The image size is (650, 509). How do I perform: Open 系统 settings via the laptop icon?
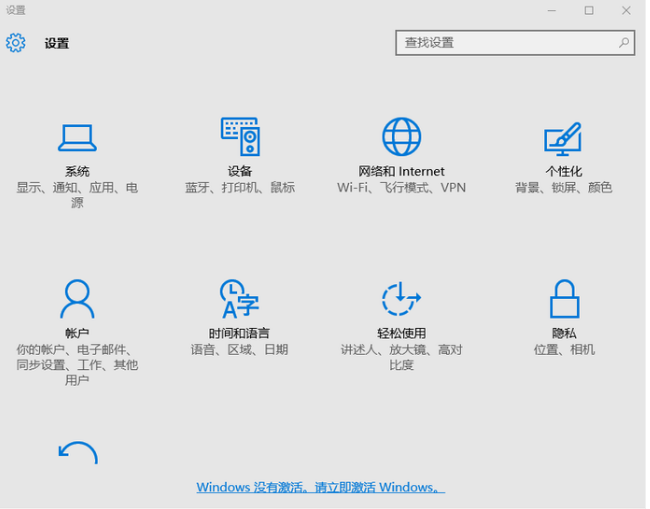(x=77, y=136)
